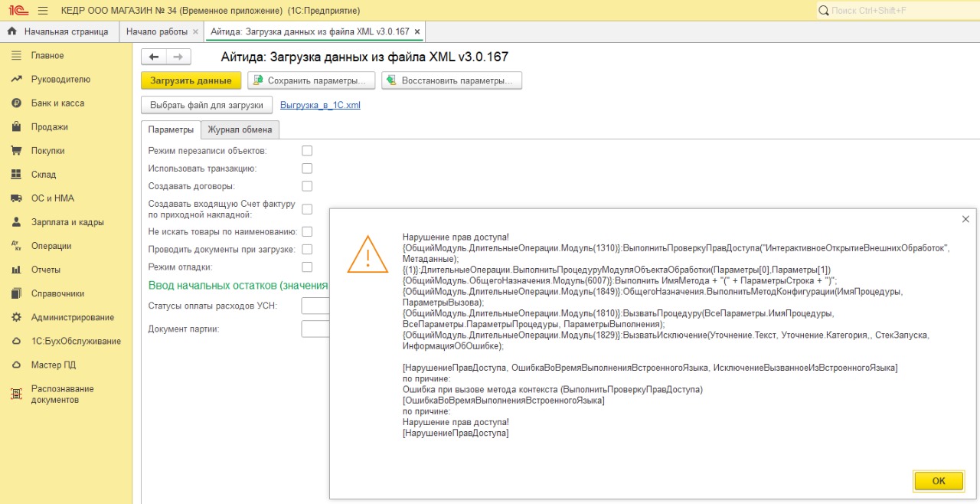Screen dimensions: 980x504
Task: Click OK in the error dialog
Action: 938,481
